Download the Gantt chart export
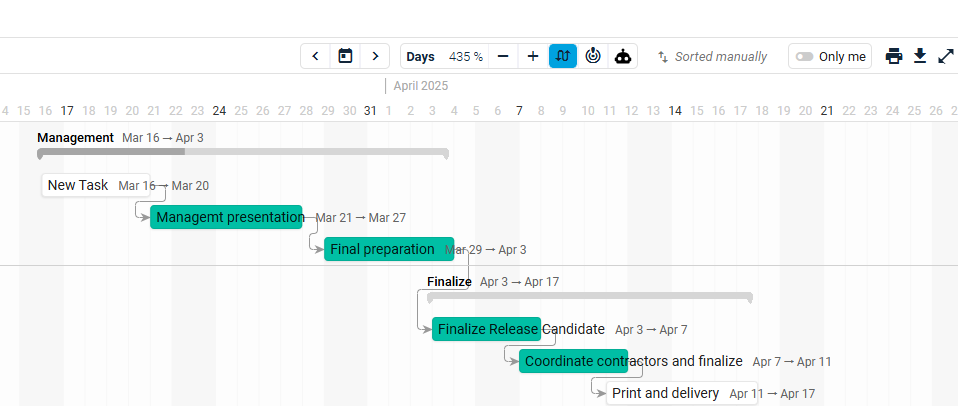Screen dimensions: 958x406 click(x=920, y=56)
